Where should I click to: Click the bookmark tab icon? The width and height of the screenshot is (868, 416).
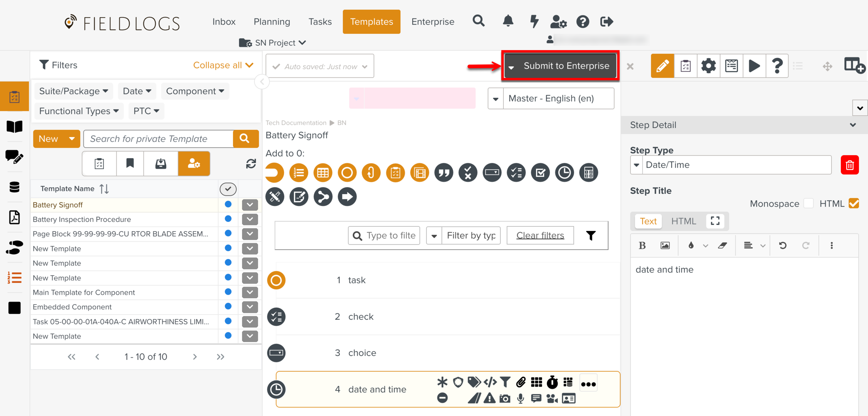tap(130, 164)
